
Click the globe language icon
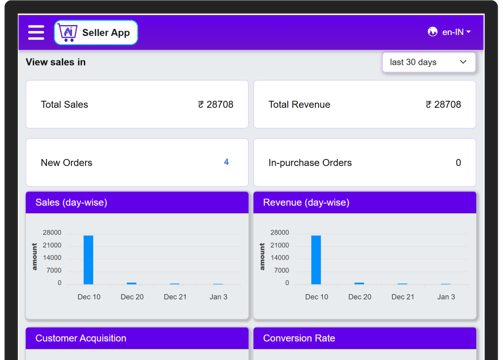(x=432, y=32)
